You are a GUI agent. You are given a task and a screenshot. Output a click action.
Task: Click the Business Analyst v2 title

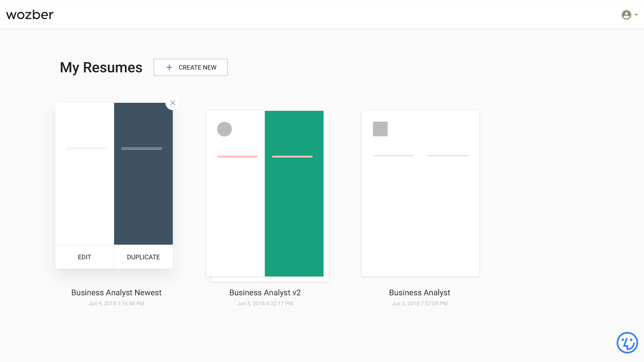tap(265, 293)
